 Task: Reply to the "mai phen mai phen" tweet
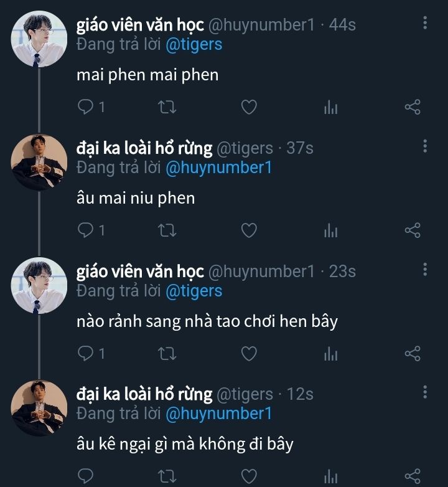(x=85, y=107)
